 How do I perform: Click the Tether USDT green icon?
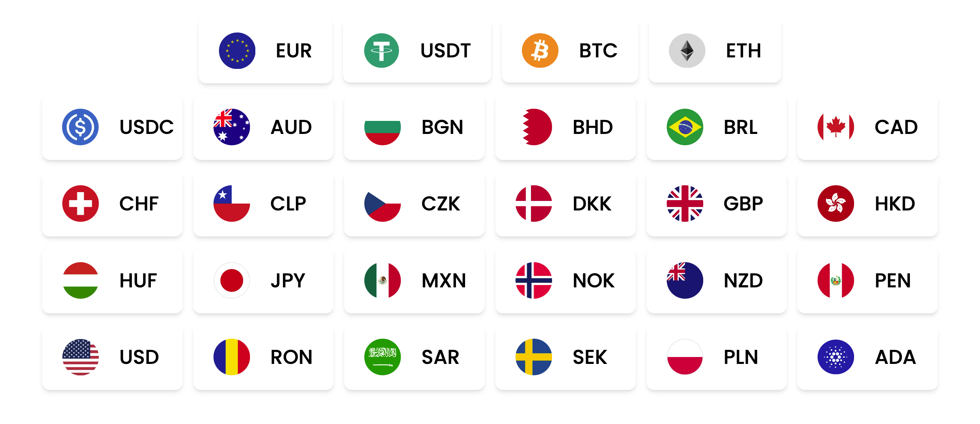(381, 51)
